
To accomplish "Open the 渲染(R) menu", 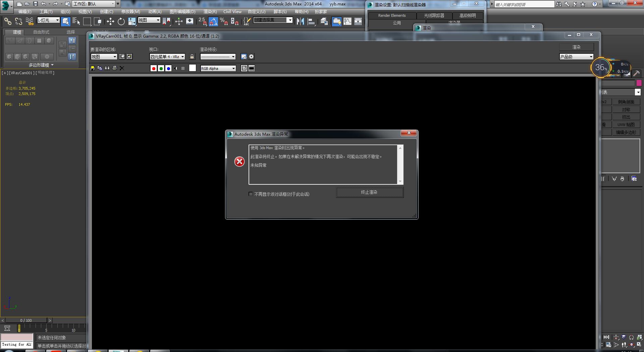I will (210, 12).
